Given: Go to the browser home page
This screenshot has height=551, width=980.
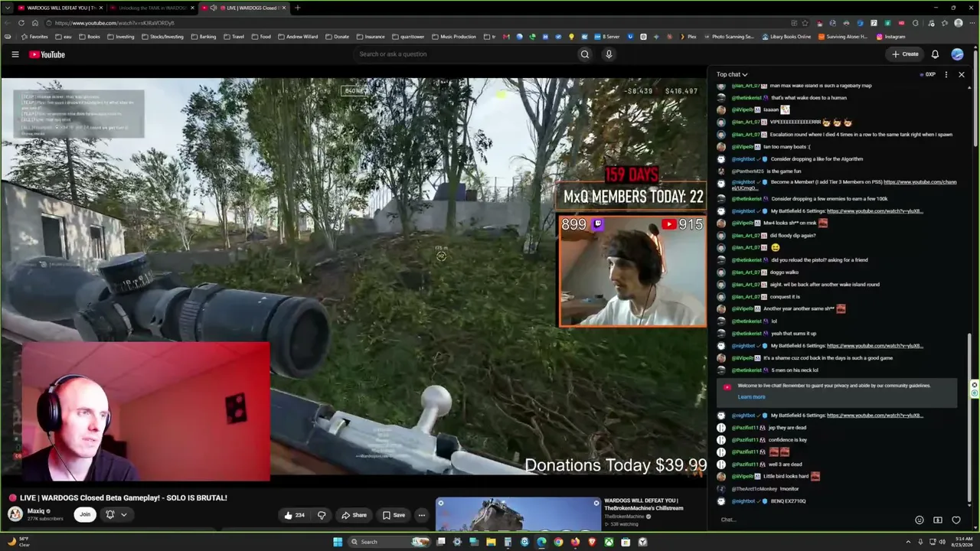Looking at the screenshot, I should pyautogui.click(x=36, y=23).
